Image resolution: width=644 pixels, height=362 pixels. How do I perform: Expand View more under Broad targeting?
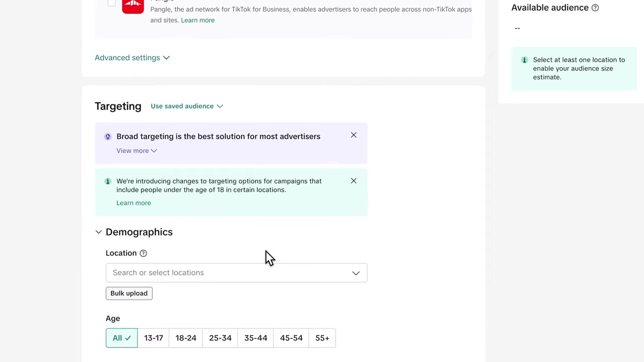click(137, 151)
